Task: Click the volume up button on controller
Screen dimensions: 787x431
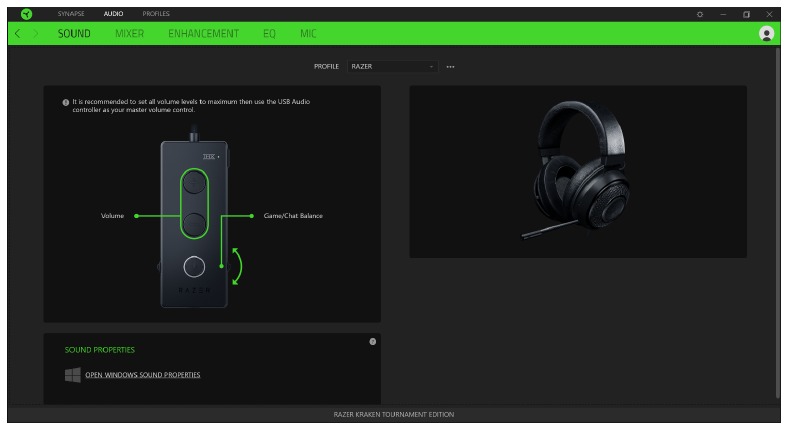Action: click(194, 183)
